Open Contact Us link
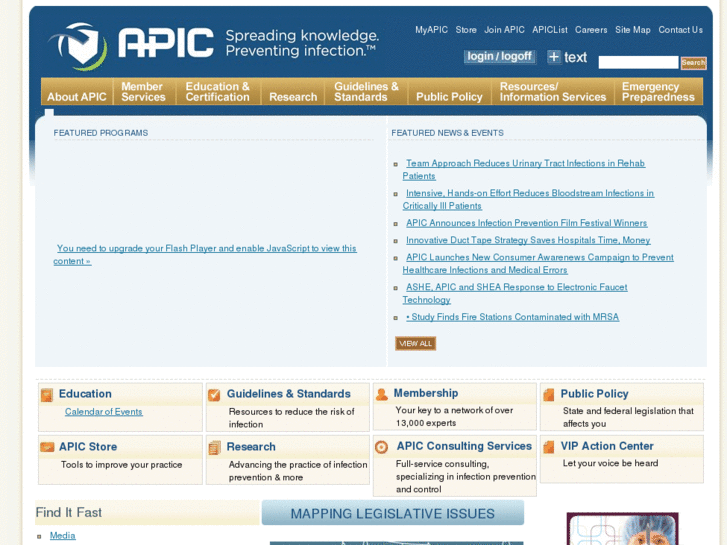Viewport: 727px width, 545px height. (x=681, y=30)
